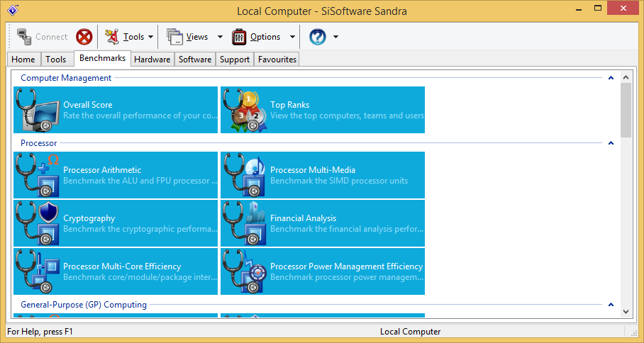This screenshot has width=644, height=343.
Task: Collapse the General-Purpose (GP) Computing section
Action: 611,305
